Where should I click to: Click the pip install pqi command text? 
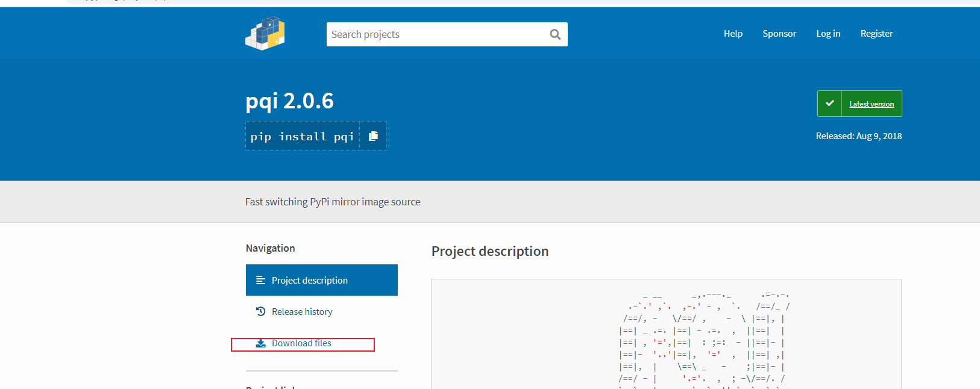point(303,137)
